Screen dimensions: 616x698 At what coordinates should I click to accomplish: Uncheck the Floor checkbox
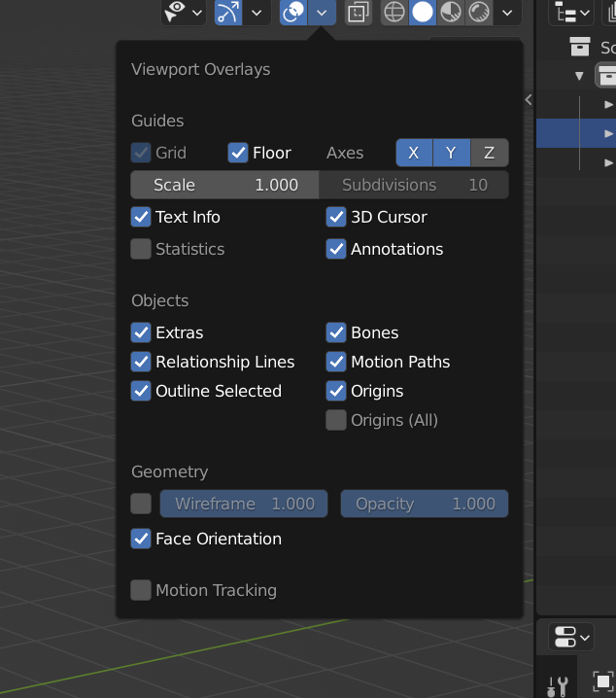[x=238, y=153]
